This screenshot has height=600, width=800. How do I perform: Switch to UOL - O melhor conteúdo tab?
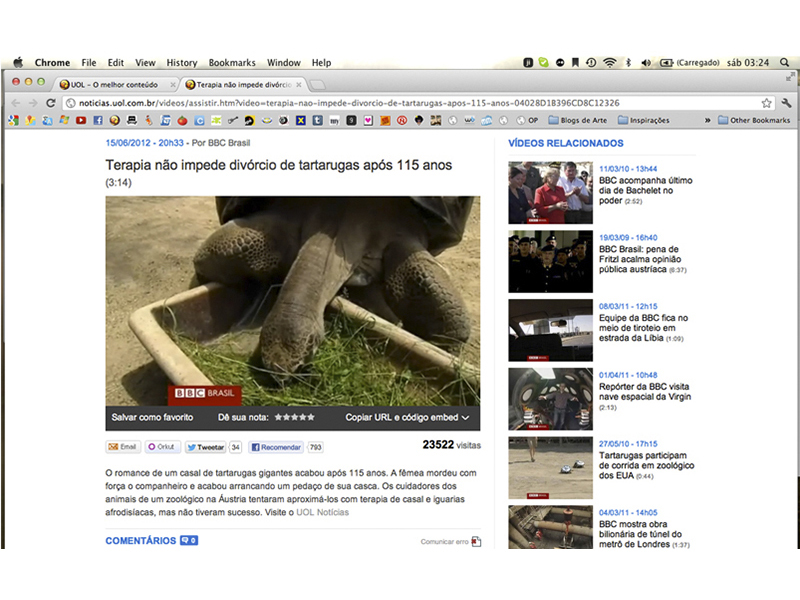coord(115,85)
